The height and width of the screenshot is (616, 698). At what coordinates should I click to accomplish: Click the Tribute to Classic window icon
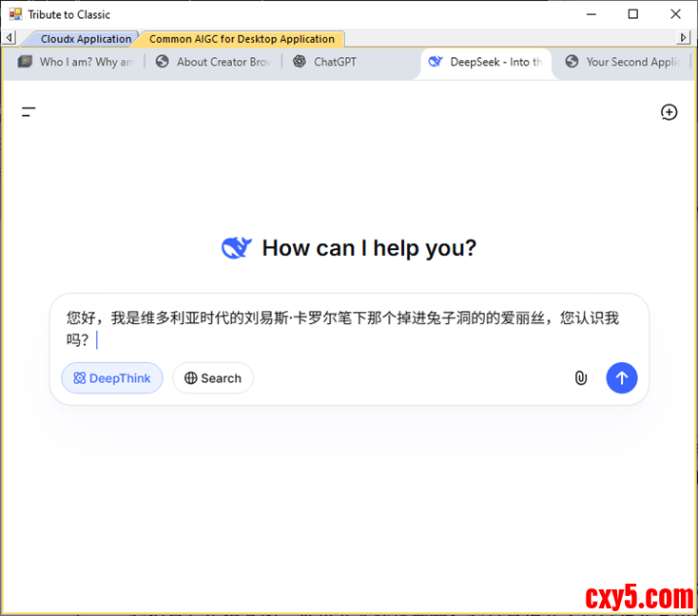coord(15,14)
